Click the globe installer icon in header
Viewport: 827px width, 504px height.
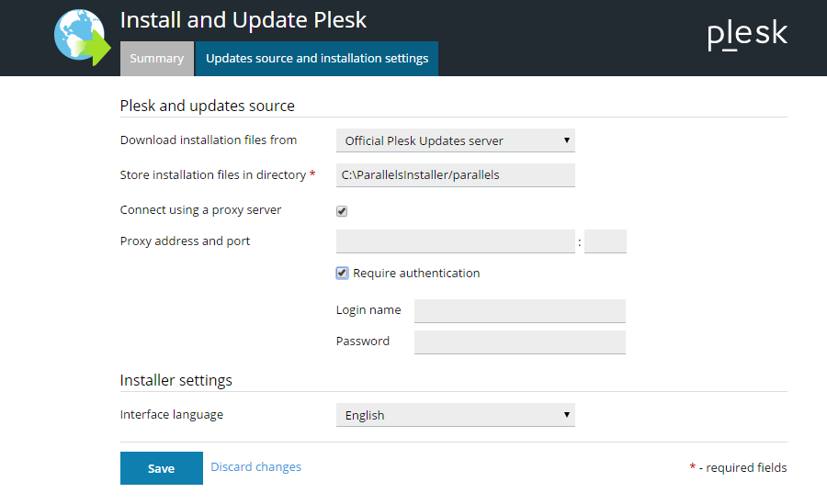[x=83, y=37]
